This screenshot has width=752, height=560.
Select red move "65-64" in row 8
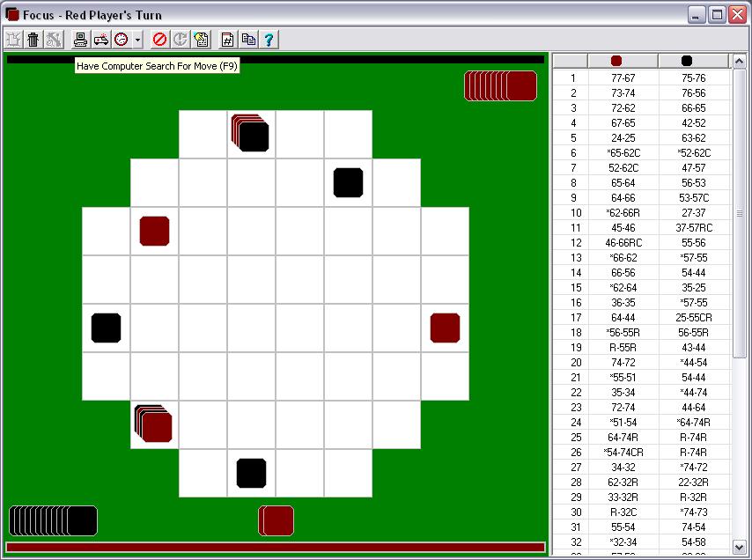tap(623, 182)
